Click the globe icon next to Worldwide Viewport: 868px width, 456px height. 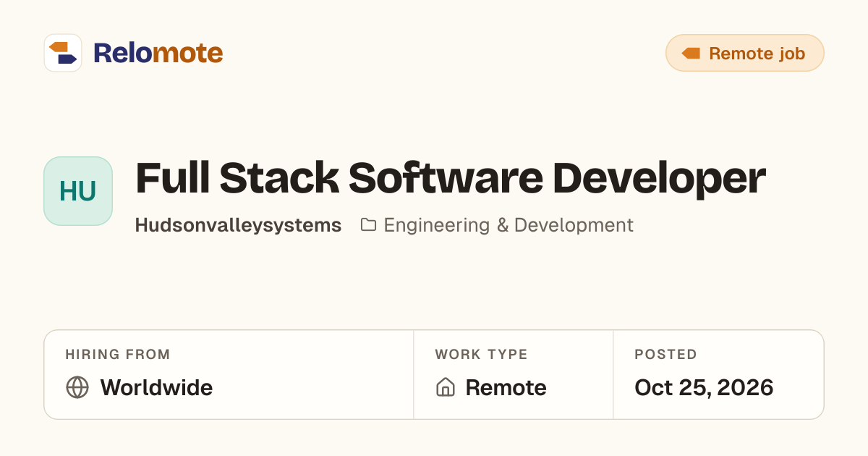[77, 387]
